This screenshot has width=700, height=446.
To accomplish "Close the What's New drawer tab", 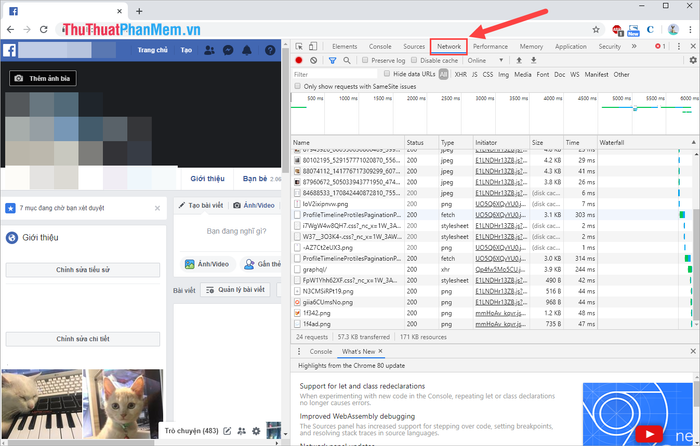I will point(380,351).
